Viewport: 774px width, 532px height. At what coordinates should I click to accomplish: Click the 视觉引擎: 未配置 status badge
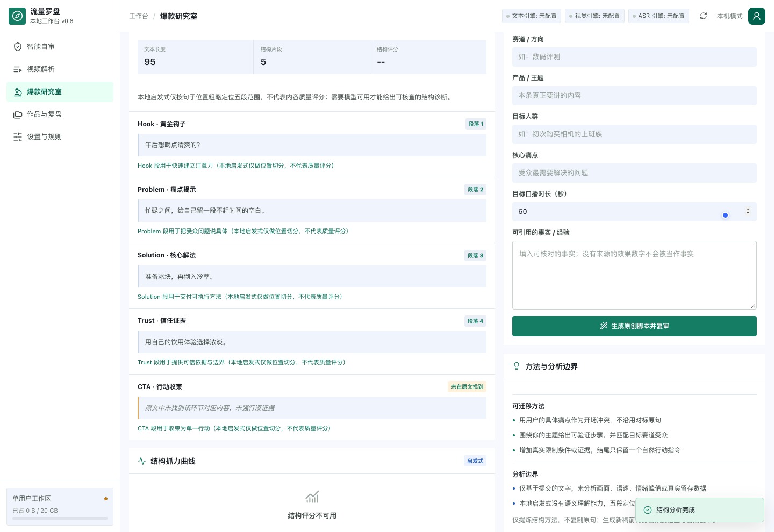(x=594, y=16)
